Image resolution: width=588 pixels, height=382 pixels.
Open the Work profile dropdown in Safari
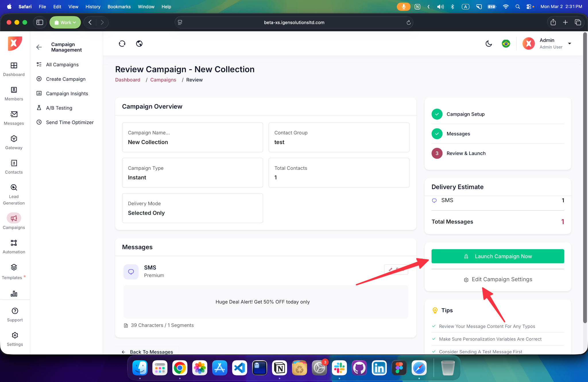pos(65,22)
